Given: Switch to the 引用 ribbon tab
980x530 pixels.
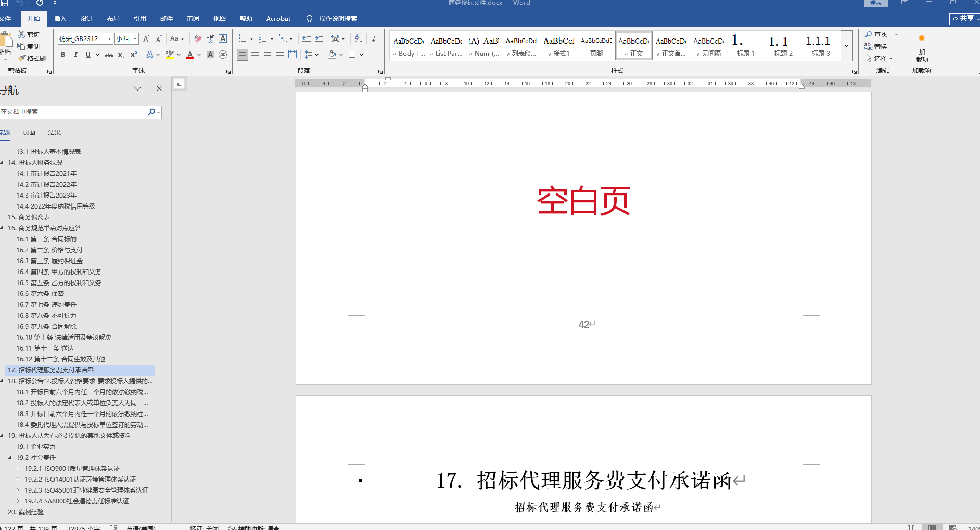Looking at the screenshot, I should [140, 19].
